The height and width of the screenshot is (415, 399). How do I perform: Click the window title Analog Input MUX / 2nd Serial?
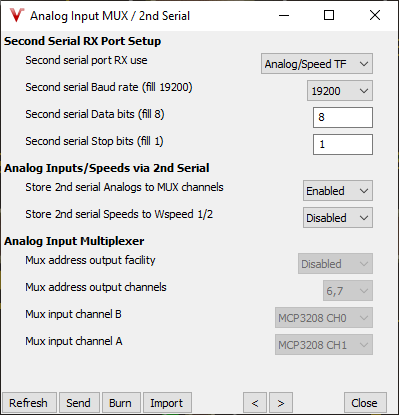(x=110, y=16)
